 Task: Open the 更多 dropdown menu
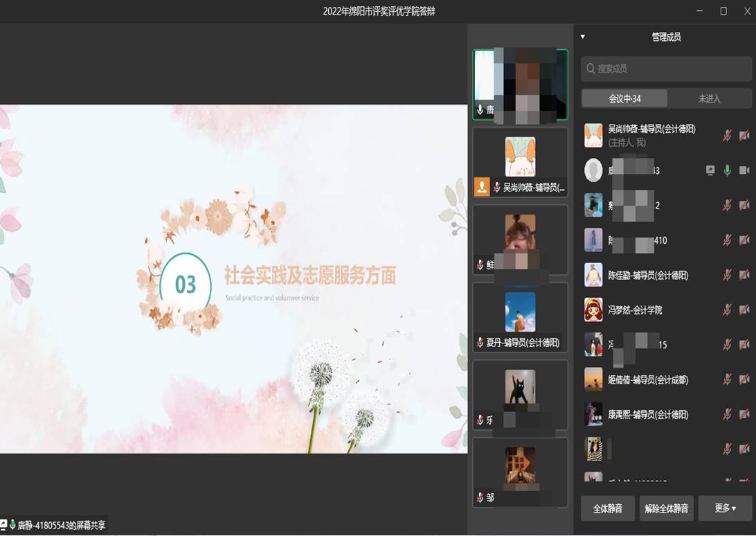[x=725, y=508]
